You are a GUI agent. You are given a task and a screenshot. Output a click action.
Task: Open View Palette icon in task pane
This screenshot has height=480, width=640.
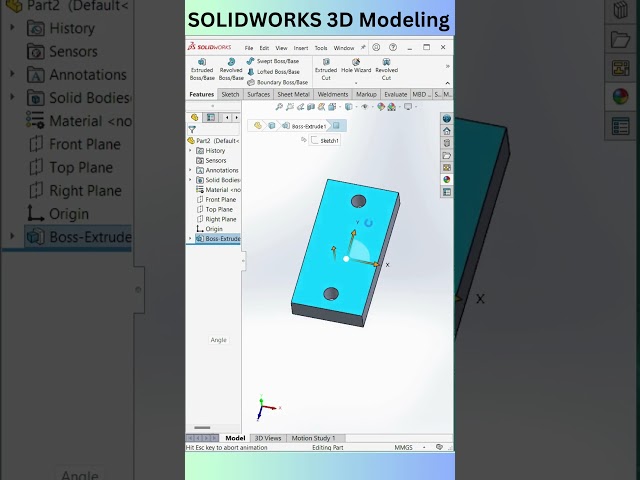pyautogui.click(x=447, y=168)
